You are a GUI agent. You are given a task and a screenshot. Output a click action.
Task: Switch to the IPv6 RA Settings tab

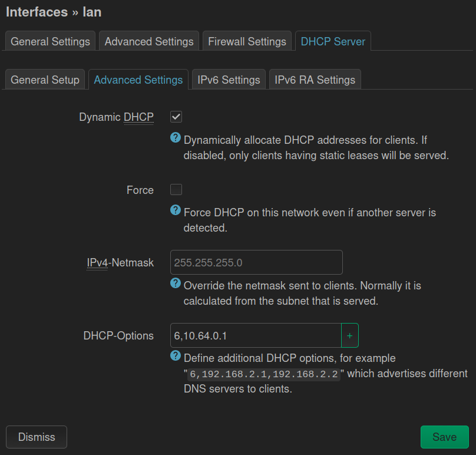[315, 80]
